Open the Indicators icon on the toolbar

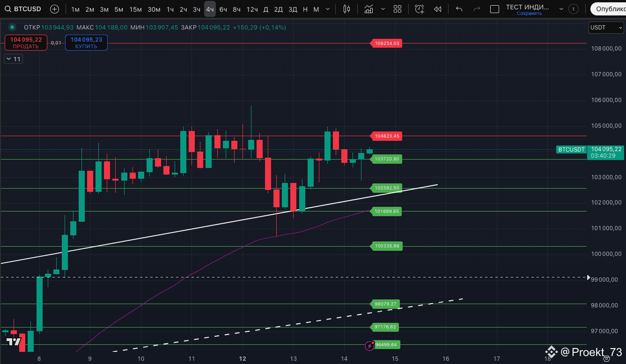pos(368,8)
